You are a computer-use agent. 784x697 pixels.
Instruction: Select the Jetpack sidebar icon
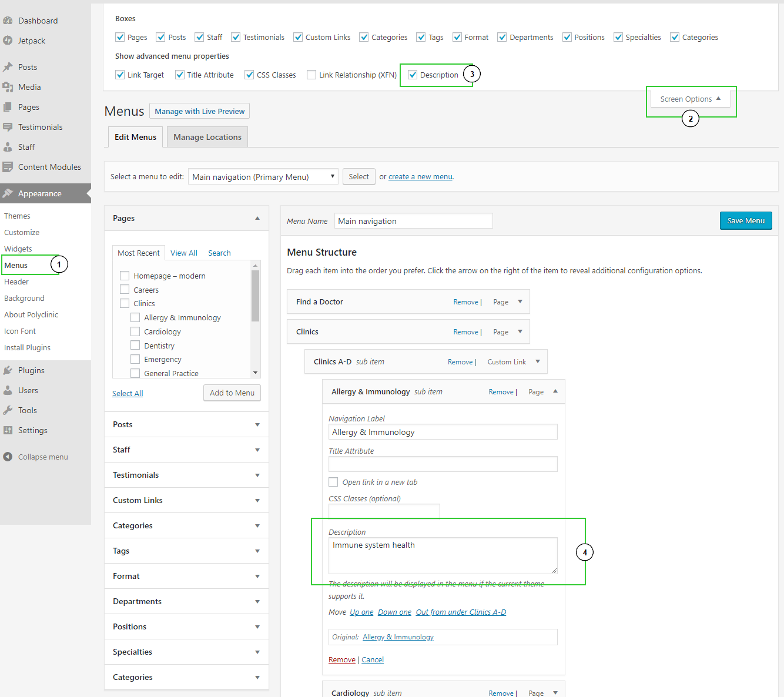pos(8,40)
